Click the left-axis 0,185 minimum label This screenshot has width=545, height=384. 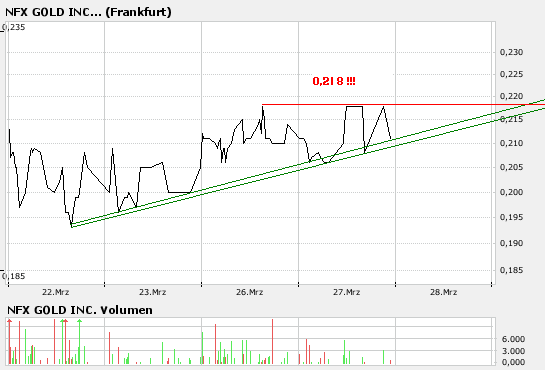[x=14, y=276]
